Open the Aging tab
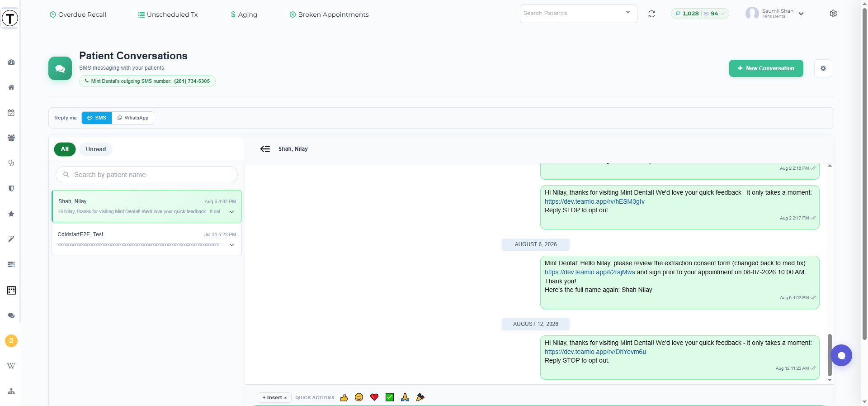Screen dimensions: 868x406 [x=244, y=14]
